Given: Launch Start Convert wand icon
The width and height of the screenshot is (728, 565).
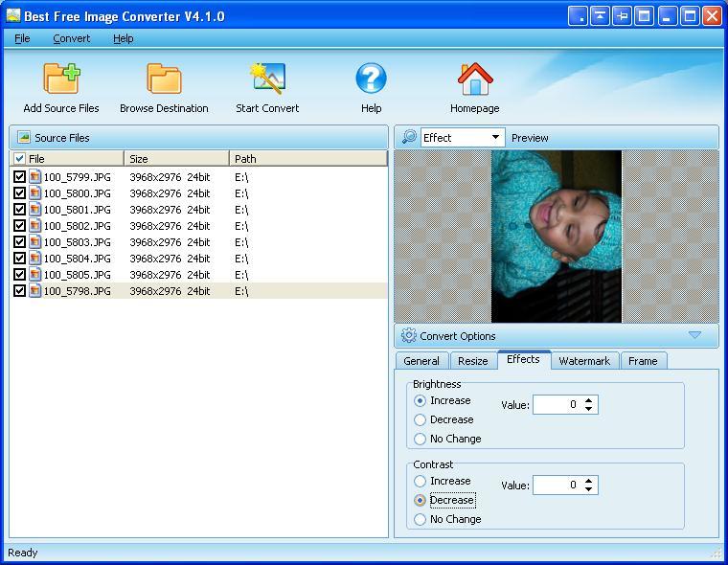Looking at the screenshot, I should [267, 78].
